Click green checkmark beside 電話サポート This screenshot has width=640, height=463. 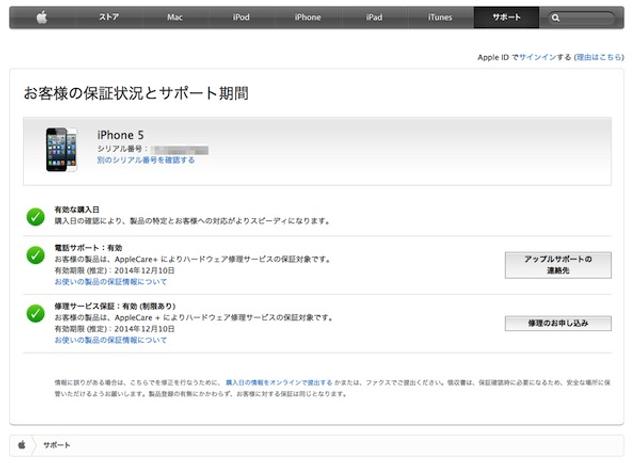(35, 255)
